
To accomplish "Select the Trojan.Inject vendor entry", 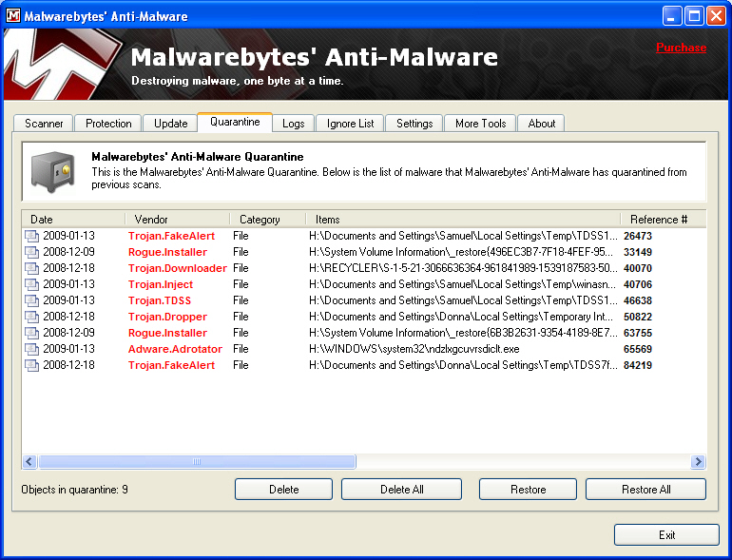I will tap(161, 284).
